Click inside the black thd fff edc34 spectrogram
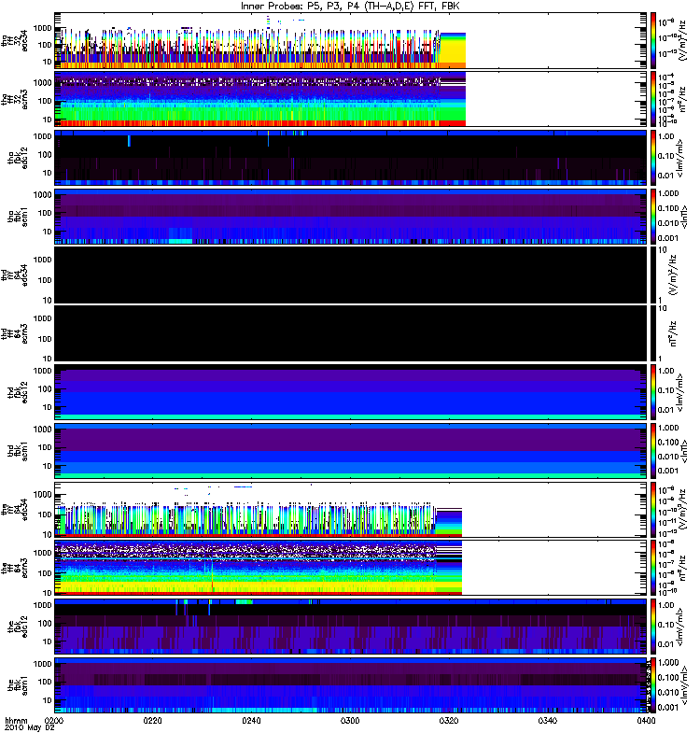The width and height of the screenshot is (700, 747). (x=351, y=275)
